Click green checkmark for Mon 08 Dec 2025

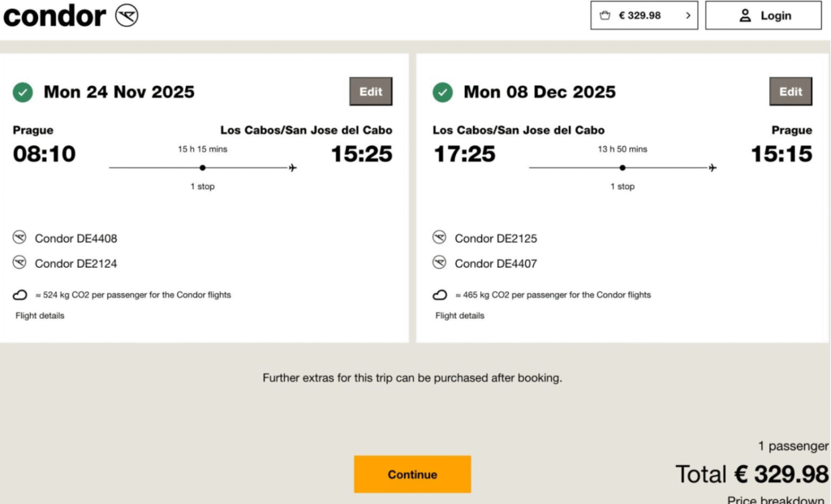[442, 93]
